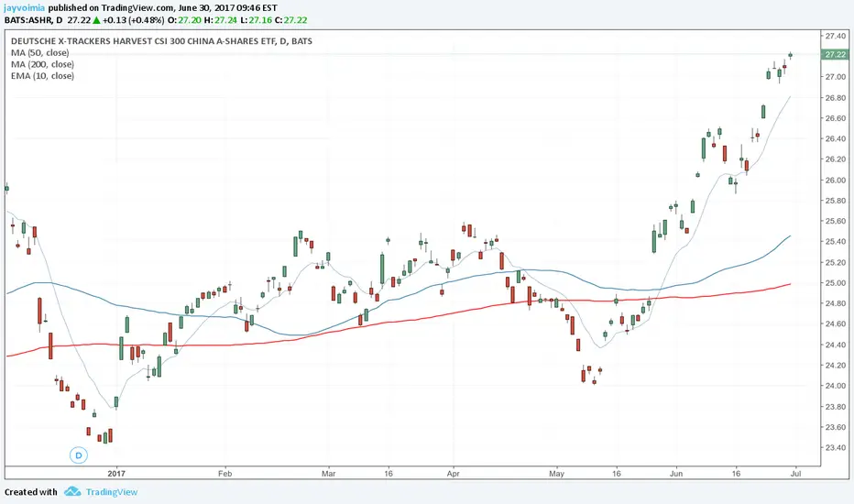
Task: Click the O:27.20 open value in header
Action: tap(184, 20)
